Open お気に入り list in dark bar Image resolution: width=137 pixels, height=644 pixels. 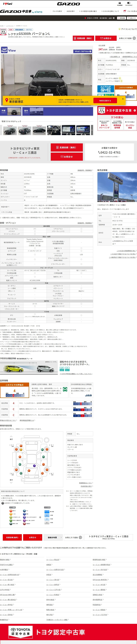click(132, 18)
